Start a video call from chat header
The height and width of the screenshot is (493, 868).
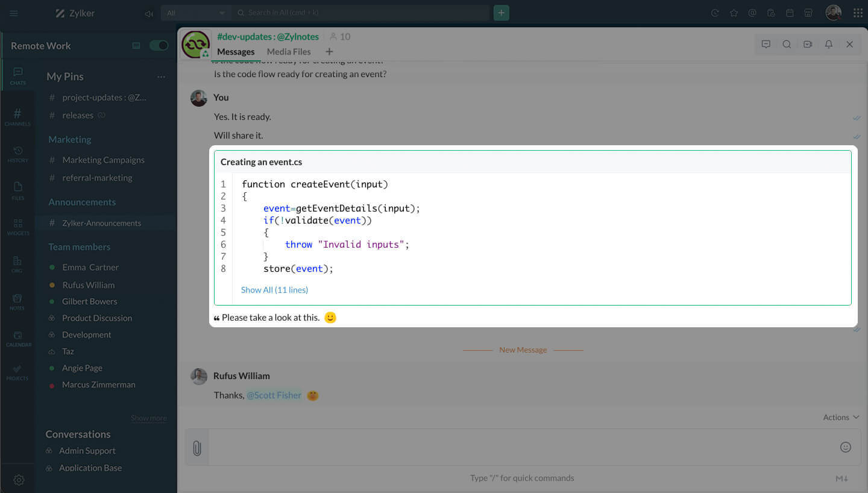(x=808, y=44)
